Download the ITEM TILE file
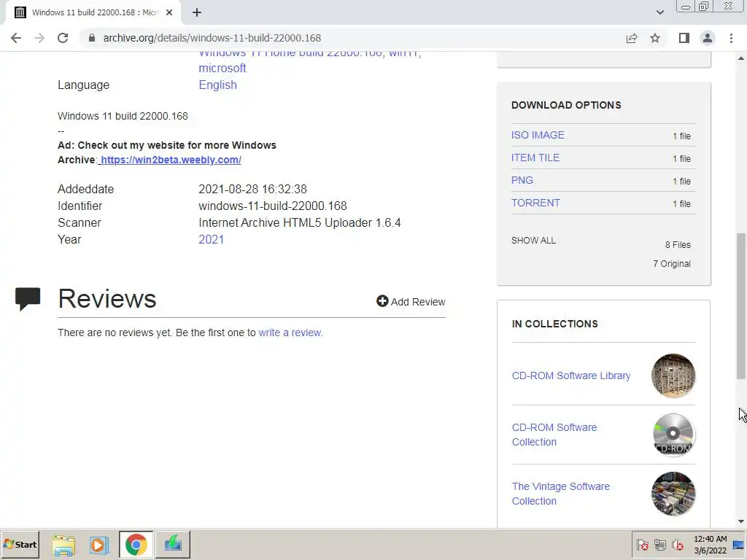This screenshot has height=560, width=747. tap(535, 157)
